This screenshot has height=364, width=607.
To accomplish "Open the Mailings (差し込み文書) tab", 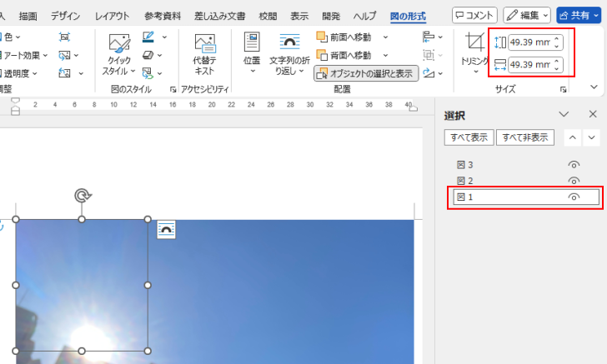I will click(x=219, y=16).
